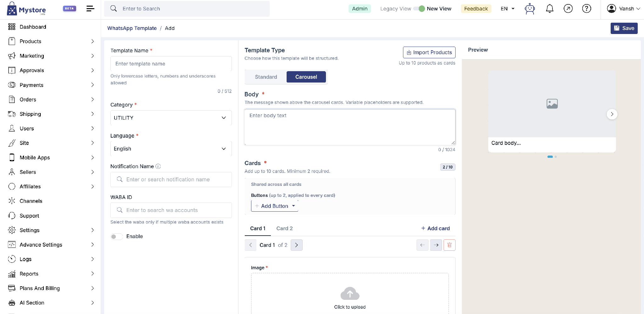Click the Feedback button
Viewport: 644px width, 314px height.
click(x=476, y=9)
